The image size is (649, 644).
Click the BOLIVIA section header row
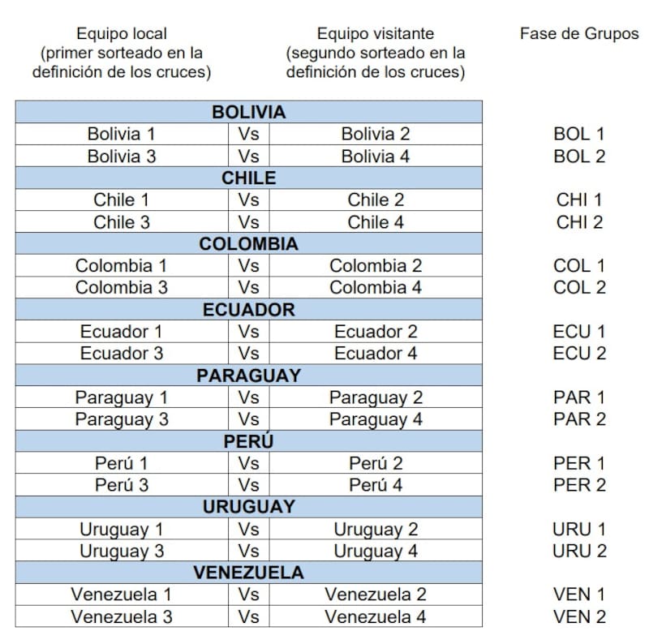pos(248,112)
